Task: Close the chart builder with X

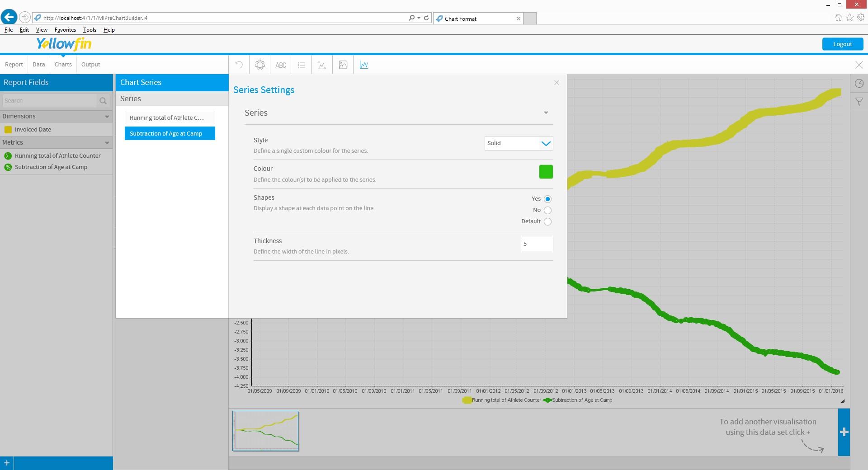Action: (x=859, y=65)
